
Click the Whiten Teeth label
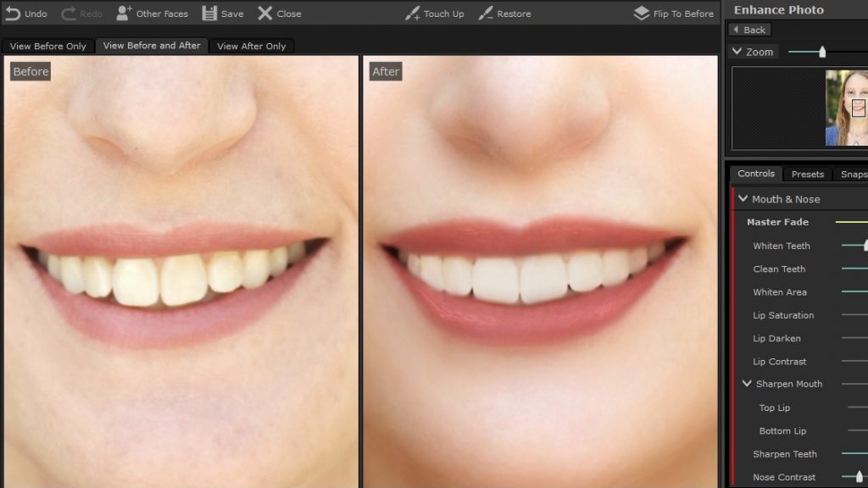coord(781,246)
